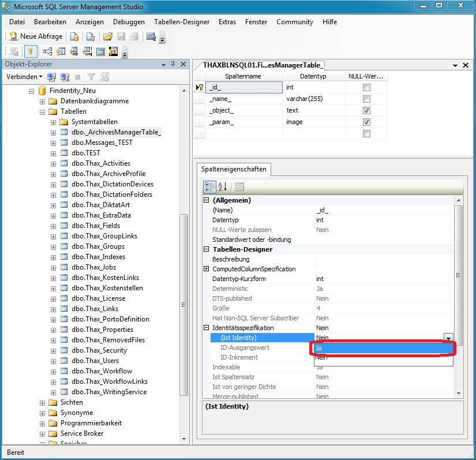Toggle NULL checkbox for _name_ column
Viewport: 476px width, 460px height.
point(366,99)
